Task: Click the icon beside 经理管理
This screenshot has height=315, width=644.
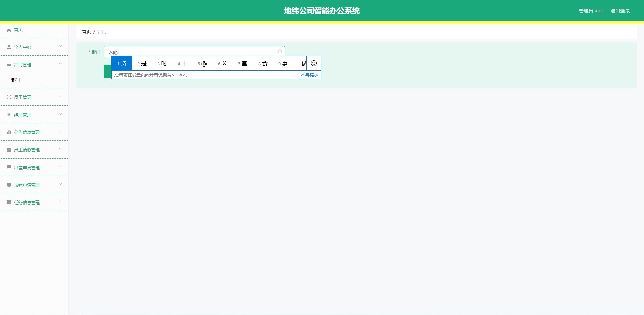Action: pos(9,115)
